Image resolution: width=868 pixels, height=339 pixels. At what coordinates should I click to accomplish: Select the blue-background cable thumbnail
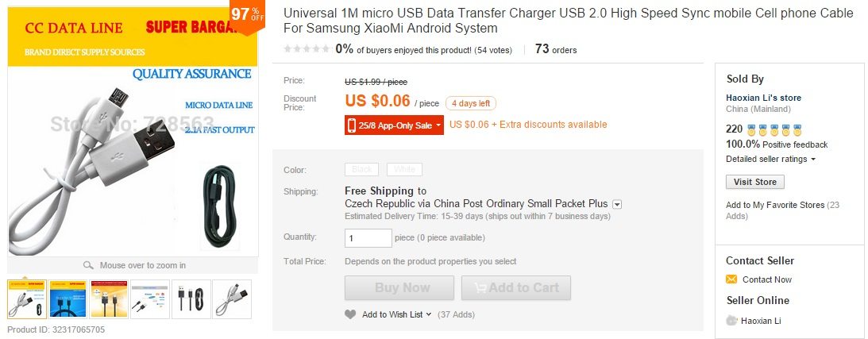(x=67, y=299)
